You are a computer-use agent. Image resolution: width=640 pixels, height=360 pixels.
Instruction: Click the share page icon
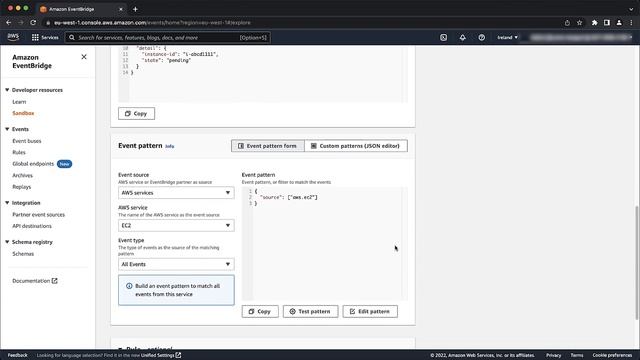click(567, 23)
